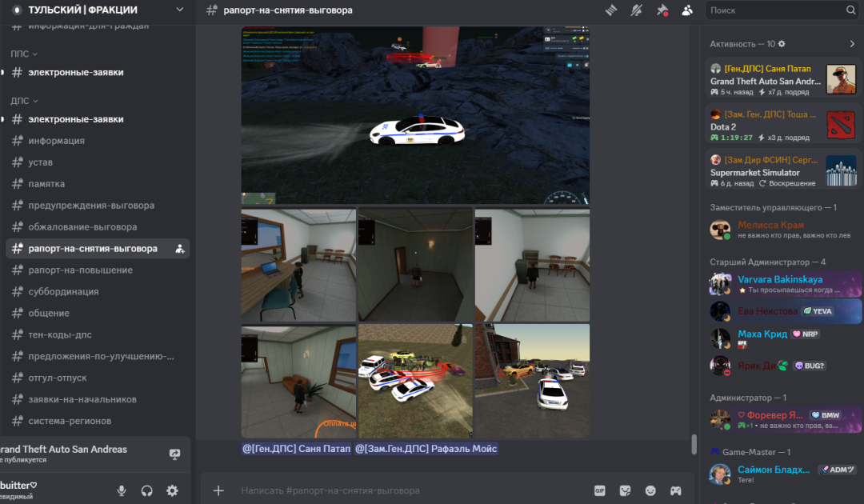Toggle deafen with headphones icon
The height and width of the screenshot is (504, 864).
click(x=147, y=490)
